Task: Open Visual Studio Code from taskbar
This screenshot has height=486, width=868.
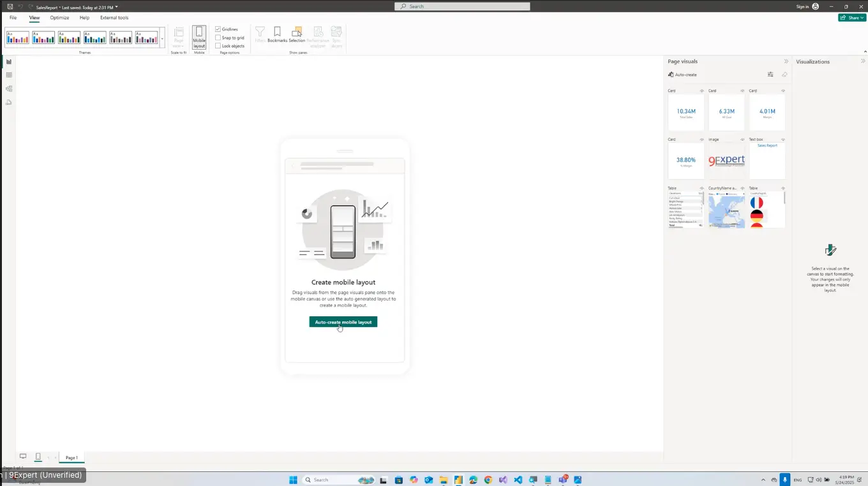Action: pos(518,480)
